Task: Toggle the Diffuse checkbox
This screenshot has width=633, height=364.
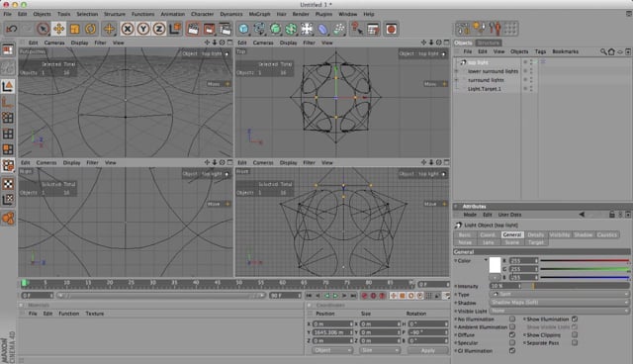Action: pos(512,335)
